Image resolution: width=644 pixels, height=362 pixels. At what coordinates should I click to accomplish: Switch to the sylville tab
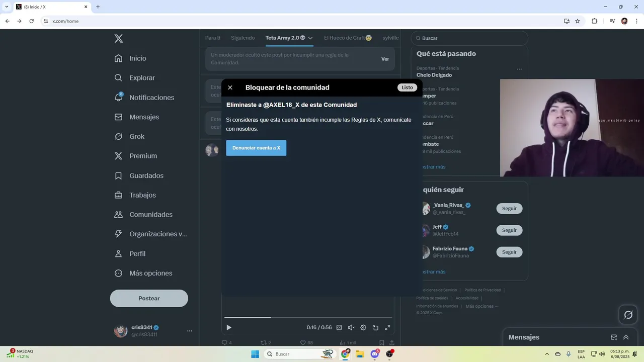coord(390,38)
